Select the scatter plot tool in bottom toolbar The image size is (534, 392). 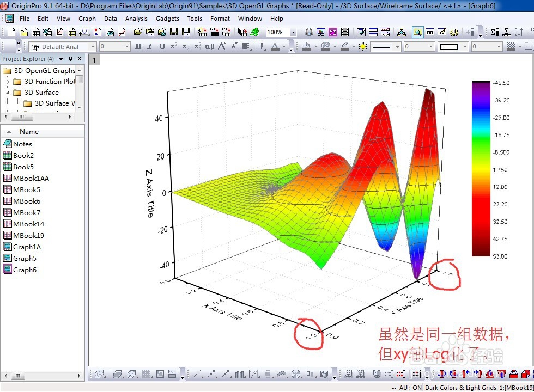point(212,375)
